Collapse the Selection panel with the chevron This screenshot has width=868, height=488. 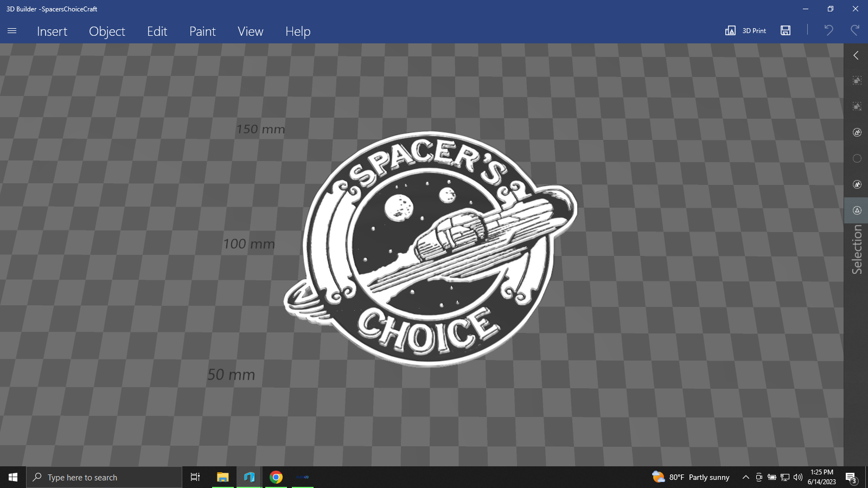tap(856, 55)
